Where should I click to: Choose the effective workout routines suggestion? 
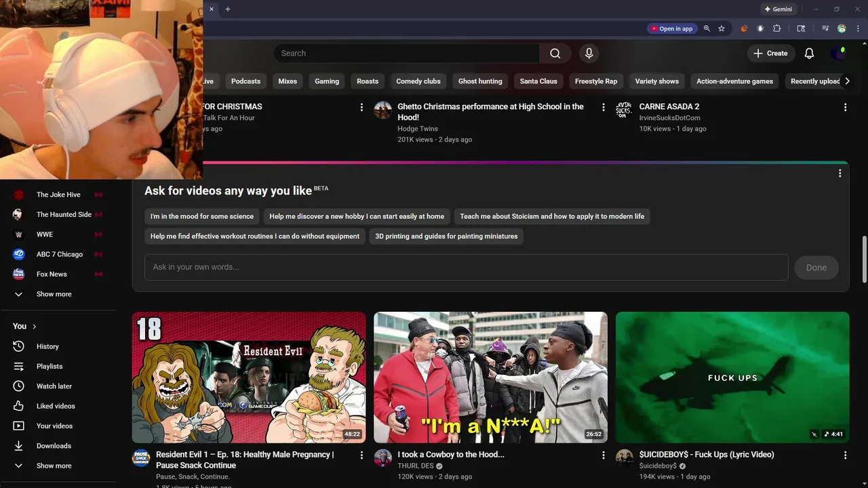tap(255, 237)
